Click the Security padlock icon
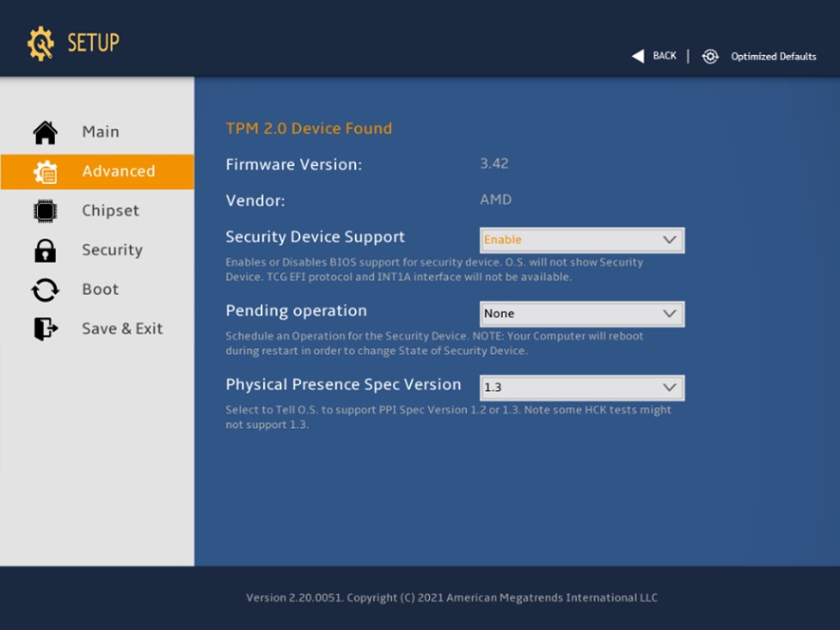 pos(45,250)
